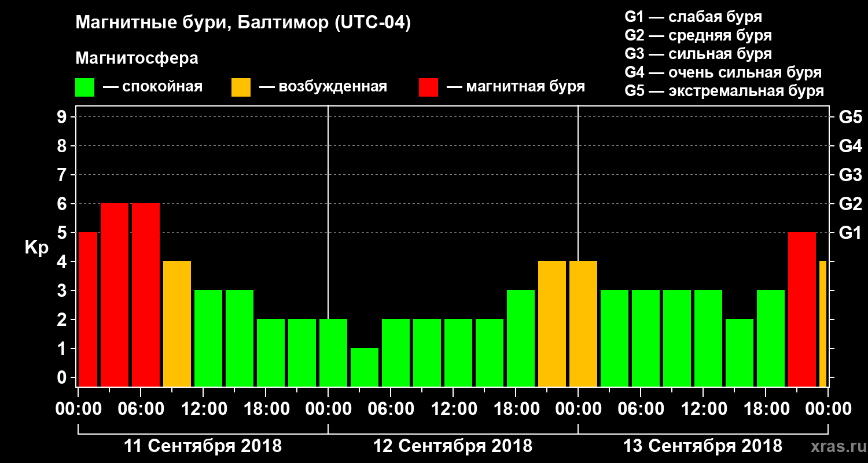
Task: Click the "G2 — средняя буря" legend line
Action: tap(698, 35)
